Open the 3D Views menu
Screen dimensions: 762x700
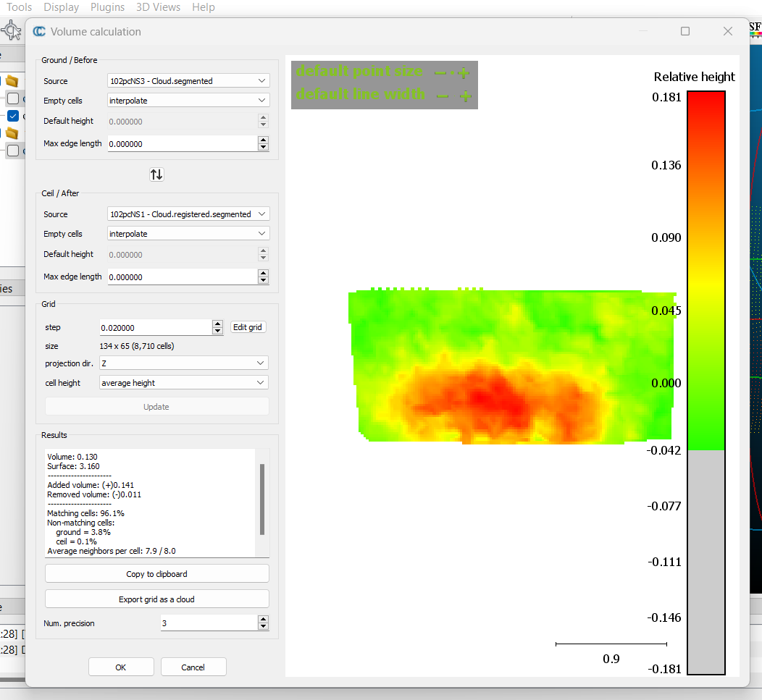[x=158, y=7]
